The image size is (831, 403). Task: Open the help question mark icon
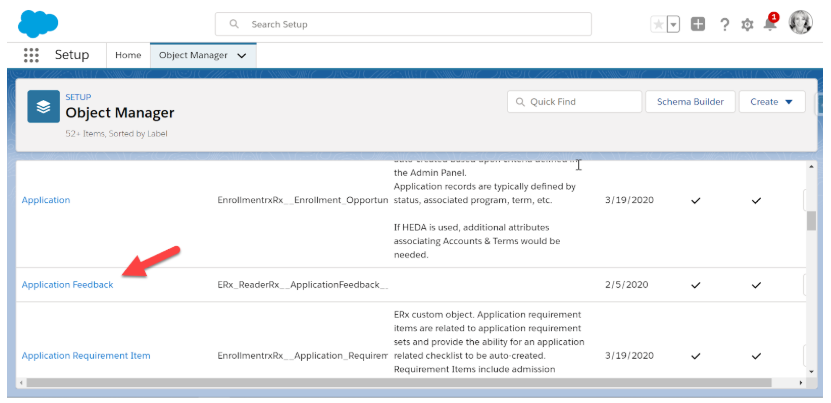pos(724,24)
